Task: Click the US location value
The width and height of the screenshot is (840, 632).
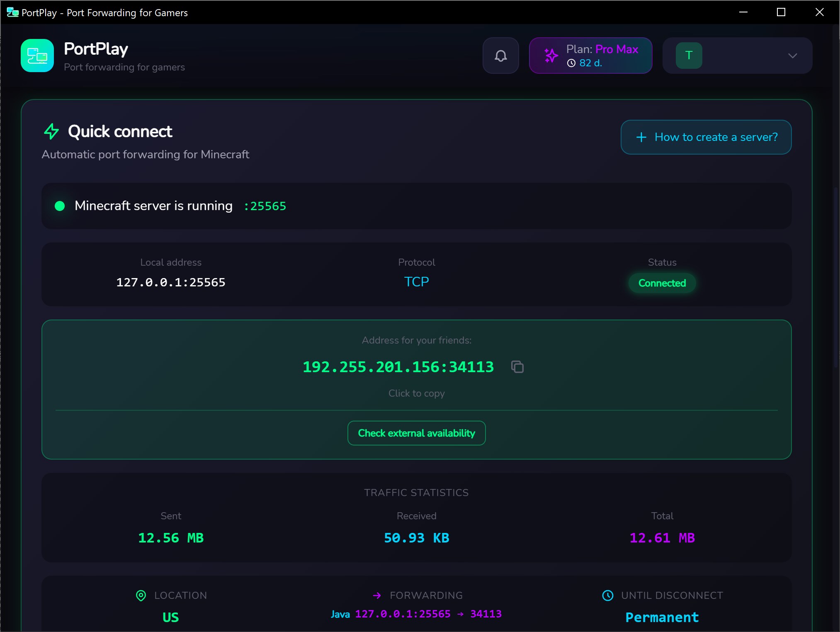Action: click(x=171, y=617)
